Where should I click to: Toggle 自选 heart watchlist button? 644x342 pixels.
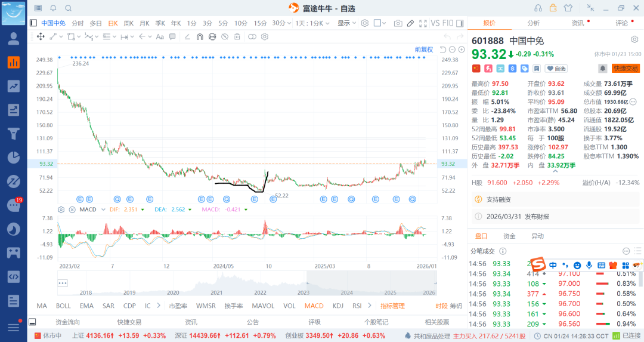(x=556, y=69)
